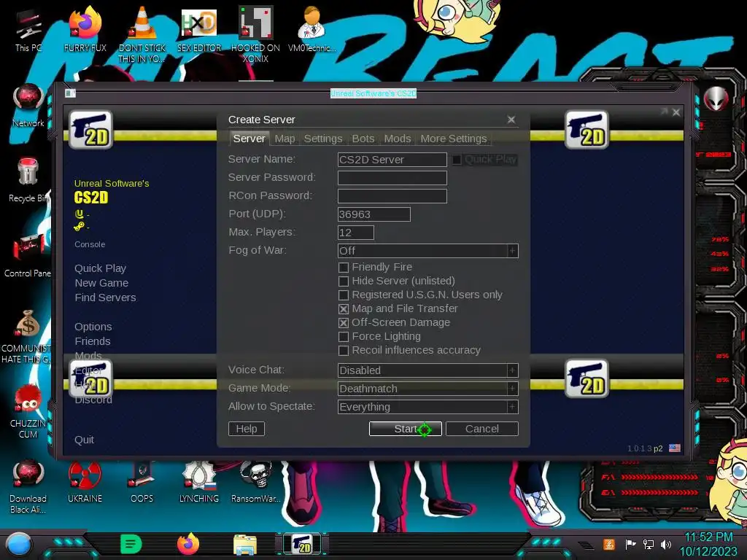
Task: Select the VMOTechnic desktop icon
Action: [311, 29]
